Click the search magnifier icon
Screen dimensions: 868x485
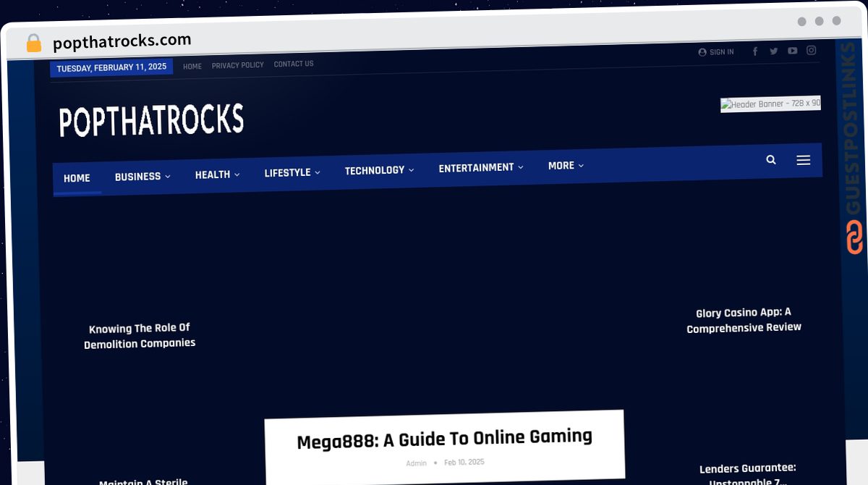[x=771, y=160]
